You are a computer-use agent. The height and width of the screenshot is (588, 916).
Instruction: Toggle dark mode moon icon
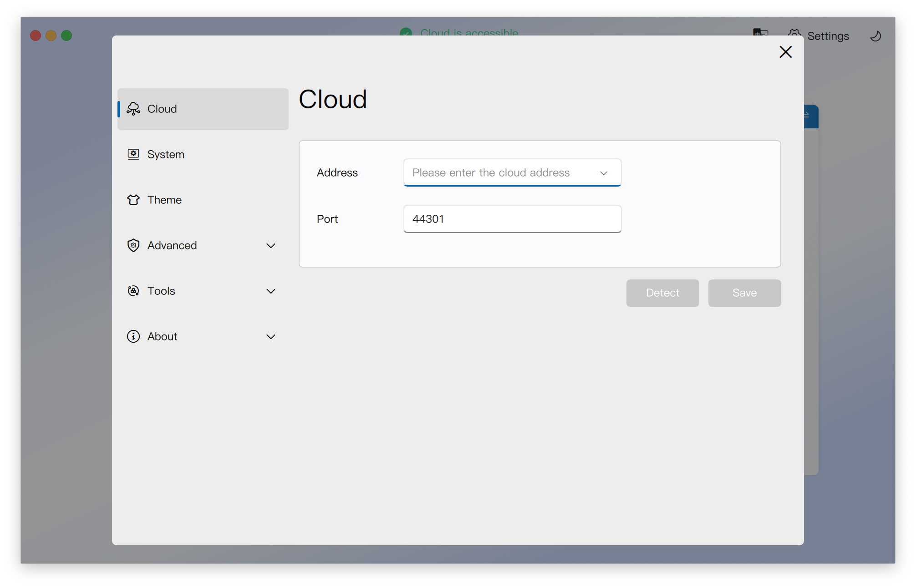875,36
